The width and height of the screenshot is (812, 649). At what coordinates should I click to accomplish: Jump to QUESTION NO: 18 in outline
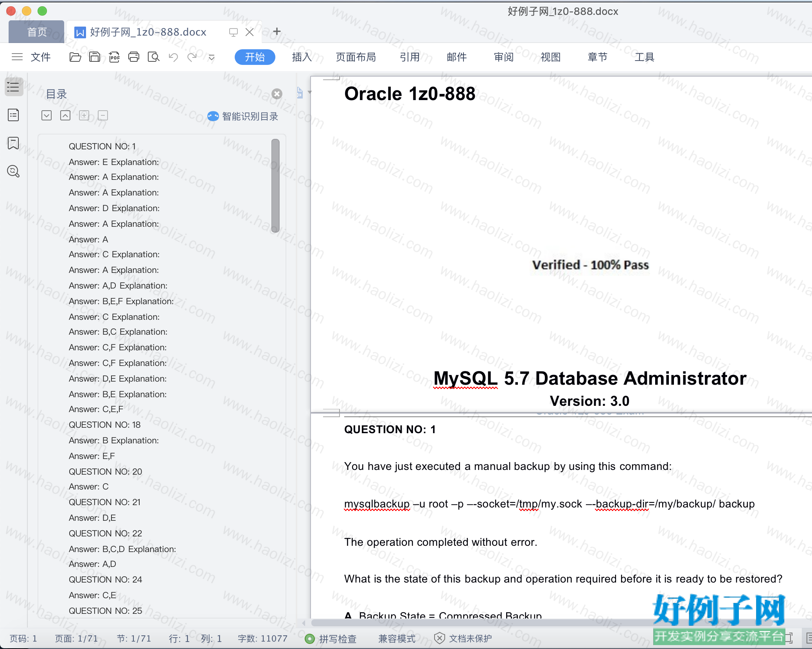tap(105, 425)
